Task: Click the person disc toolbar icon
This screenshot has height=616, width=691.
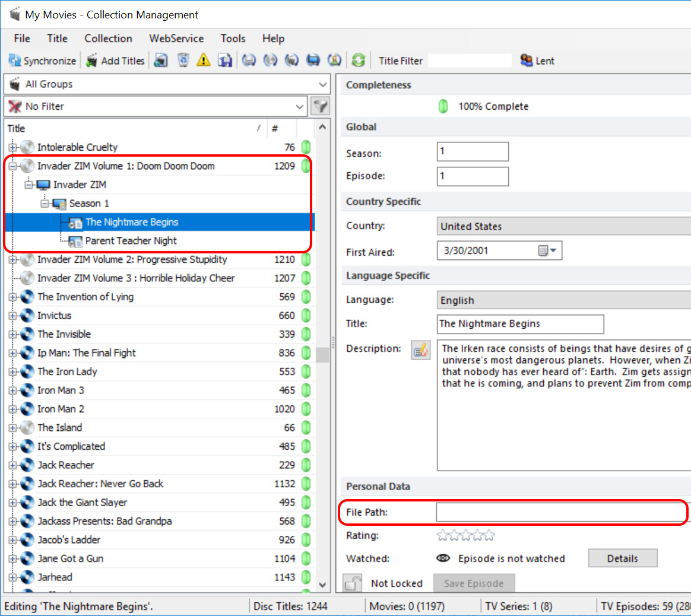Action: [334, 61]
